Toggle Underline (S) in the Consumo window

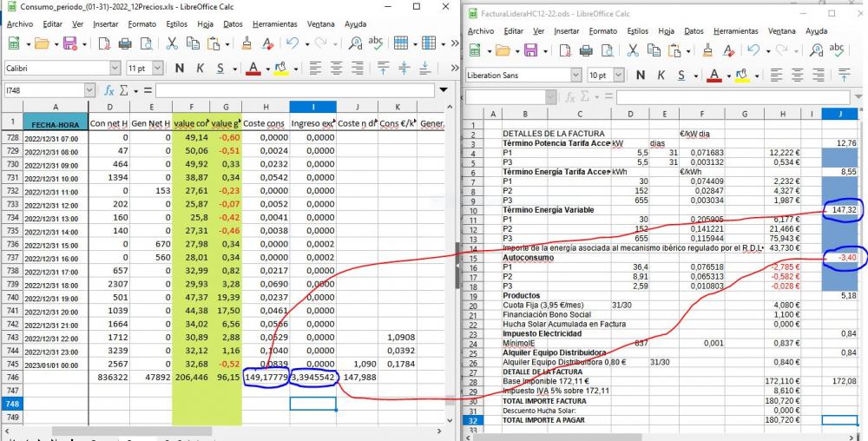pyautogui.click(x=220, y=68)
